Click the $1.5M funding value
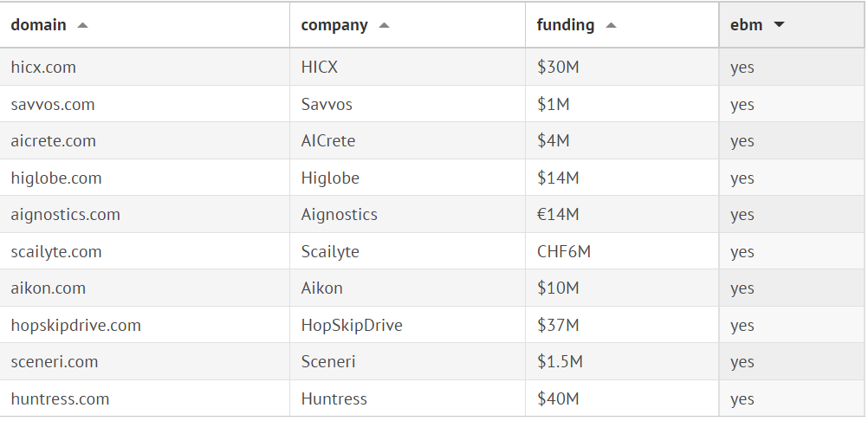Image resolution: width=868 pixels, height=421 pixels. click(560, 362)
